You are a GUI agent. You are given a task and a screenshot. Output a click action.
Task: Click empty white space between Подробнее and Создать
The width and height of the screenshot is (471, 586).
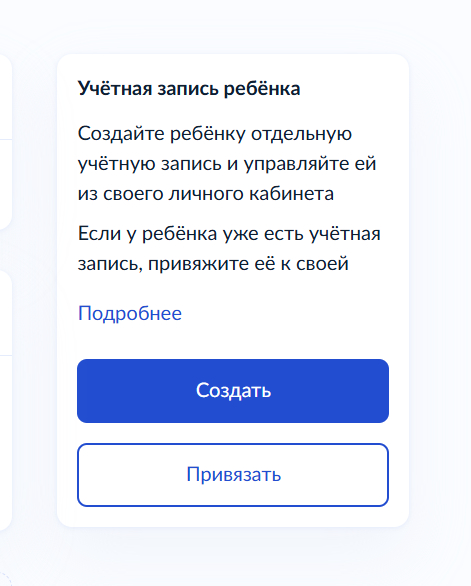tap(233, 342)
